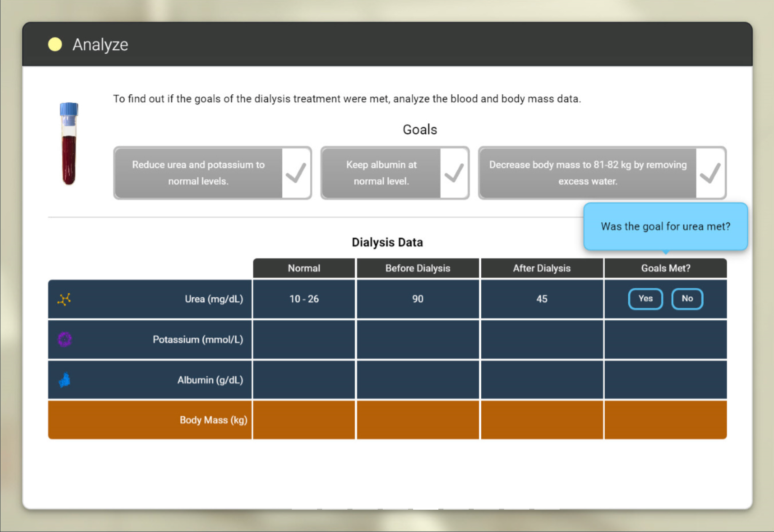Click the Potassium (mmol/L) row label

click(198, 340)
